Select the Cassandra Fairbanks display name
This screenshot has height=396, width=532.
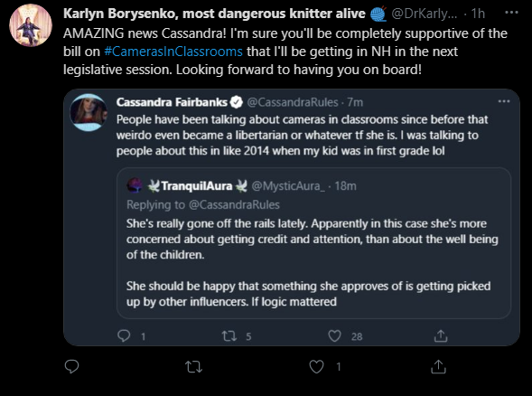click(x=172, y=102)
